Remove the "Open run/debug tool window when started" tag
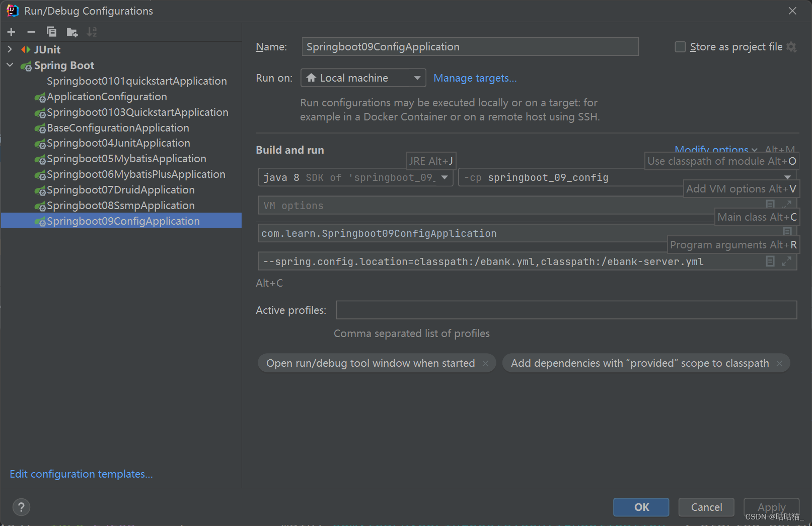Image resolution: width=812 pixels, height=526 pixels. (x=485, y=363)
